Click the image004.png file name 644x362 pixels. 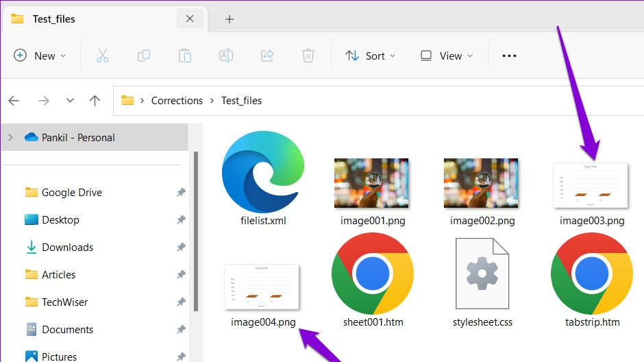click(x=263, y=322)
